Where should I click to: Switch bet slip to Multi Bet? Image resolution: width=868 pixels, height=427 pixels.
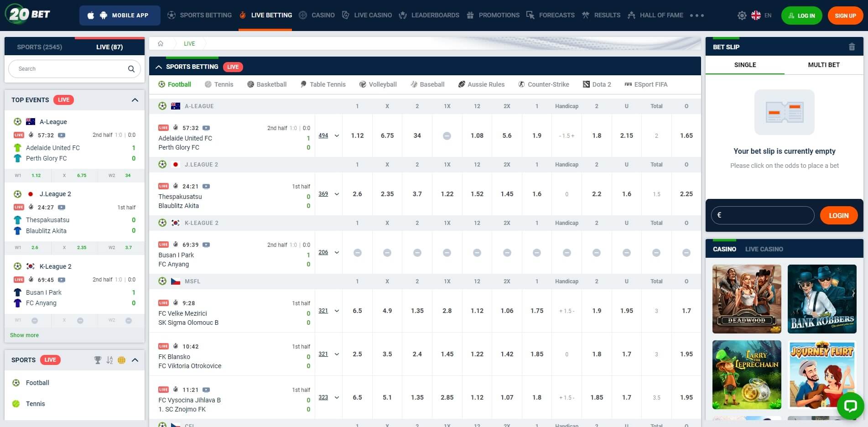pyautogui.click(x=823, y=65)
